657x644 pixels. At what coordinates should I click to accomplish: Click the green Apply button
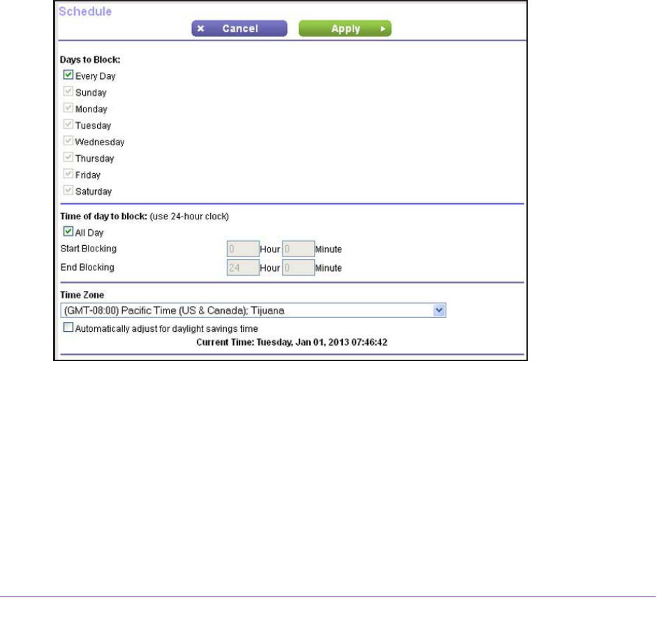(346, 29)
